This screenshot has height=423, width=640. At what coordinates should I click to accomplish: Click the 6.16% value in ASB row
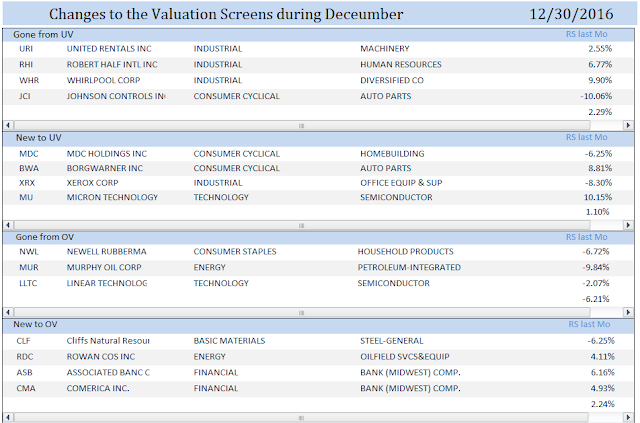(x=602, y=373)
